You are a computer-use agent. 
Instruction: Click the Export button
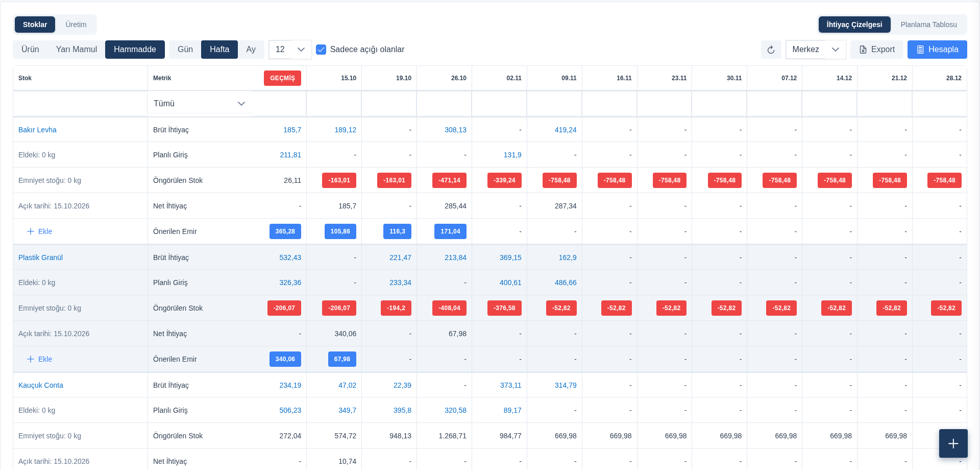pyautogui.click(x=877, y=50)
